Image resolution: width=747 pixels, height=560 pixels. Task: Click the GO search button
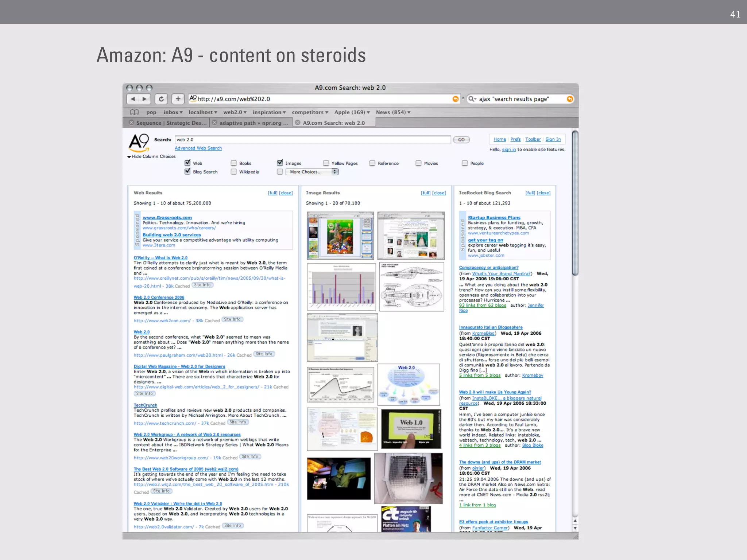(x=461, y=140)
